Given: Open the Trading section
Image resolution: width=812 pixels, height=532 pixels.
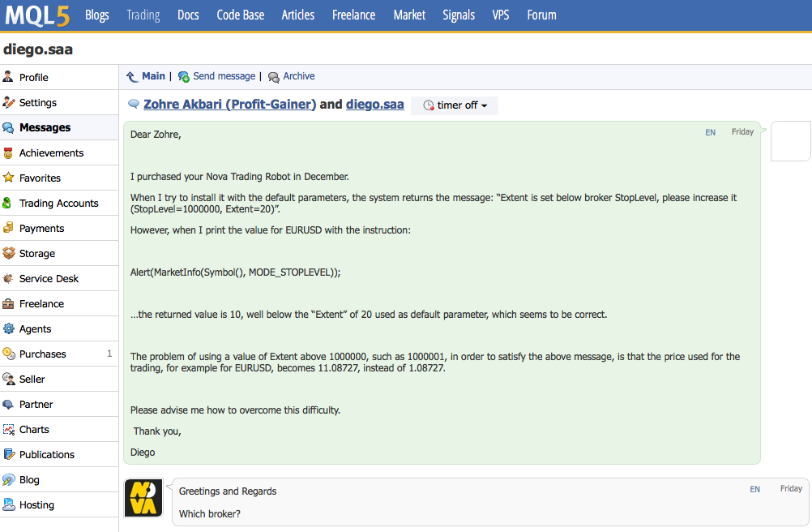Looking at the screenshot, I should 143,15.
